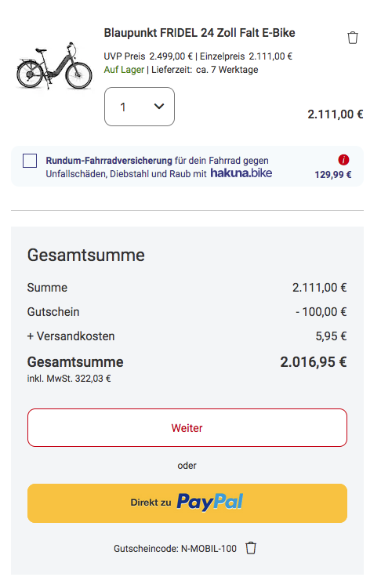Click the Gutschein discount of -100,00 €
381x588 pixels.
click(x=321, y=312)
